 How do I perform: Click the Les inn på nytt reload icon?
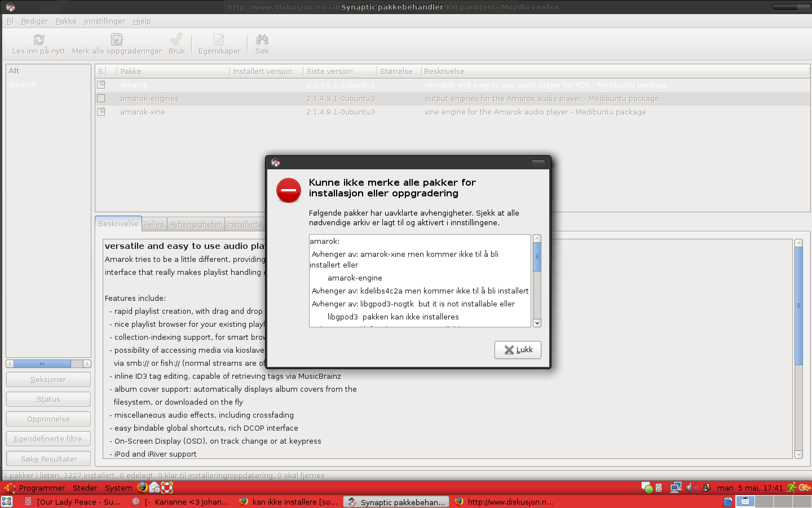click(x=38, y=39)
